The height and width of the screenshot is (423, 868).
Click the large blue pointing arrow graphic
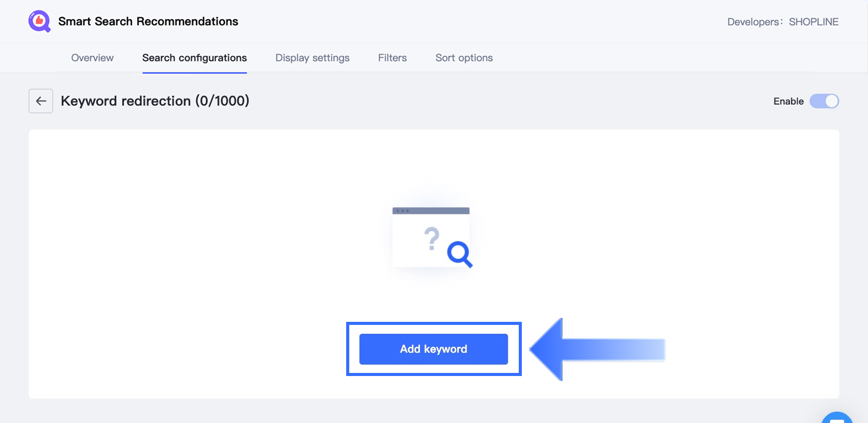pyautogui.click(x=596, y=350)
